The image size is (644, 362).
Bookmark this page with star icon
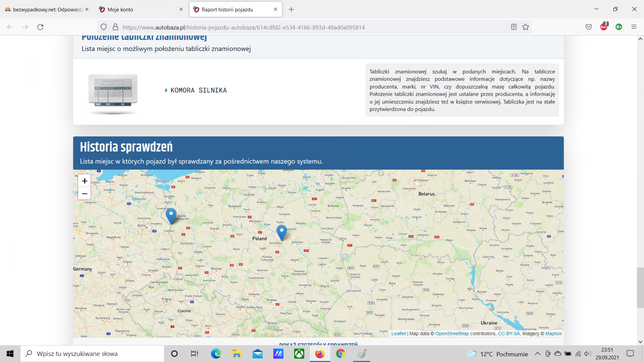tap(526, 27)
